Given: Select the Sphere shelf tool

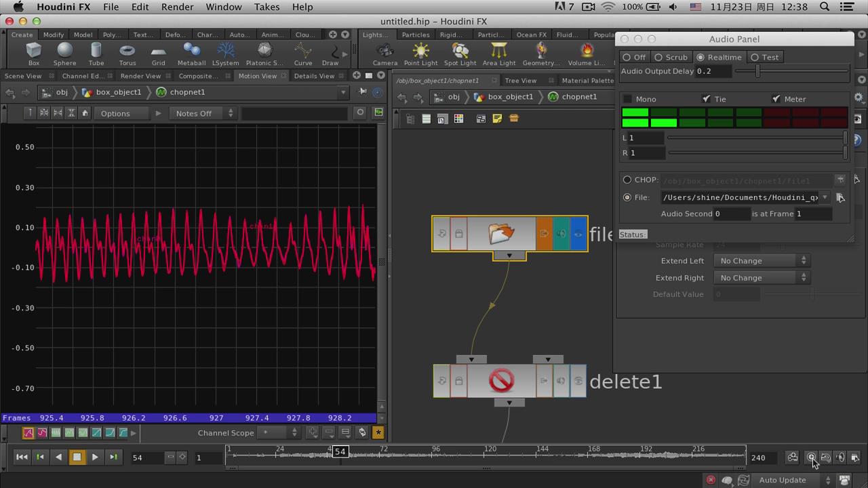Looking at the screenshot, I should click(64, 54).
